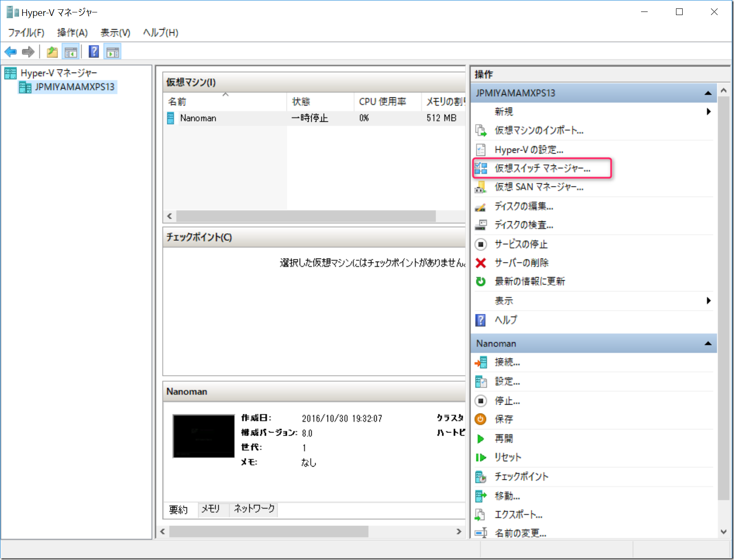Click the bottom horizontal scrollbar left arrow
Screen dimensions: 734x560
point(162,532)
